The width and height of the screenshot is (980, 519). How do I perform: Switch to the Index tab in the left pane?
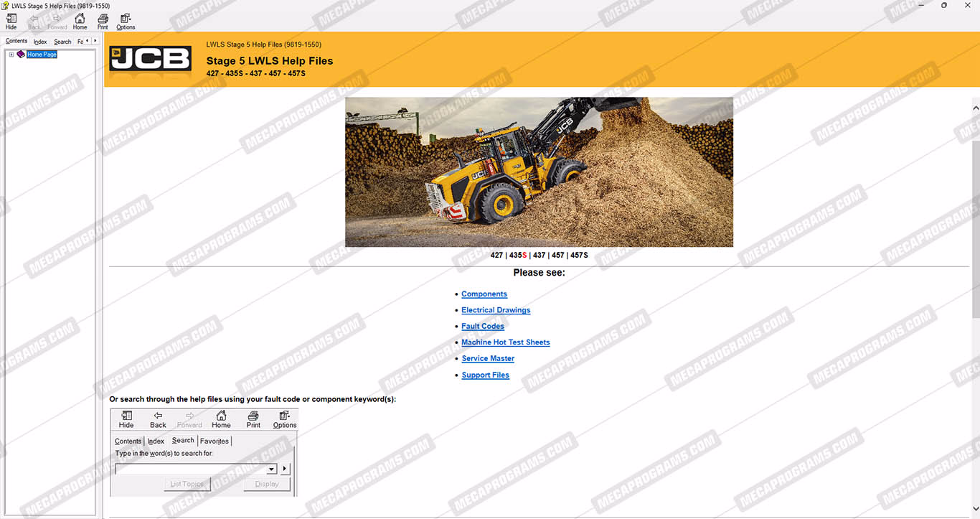(x=40, y=42)
